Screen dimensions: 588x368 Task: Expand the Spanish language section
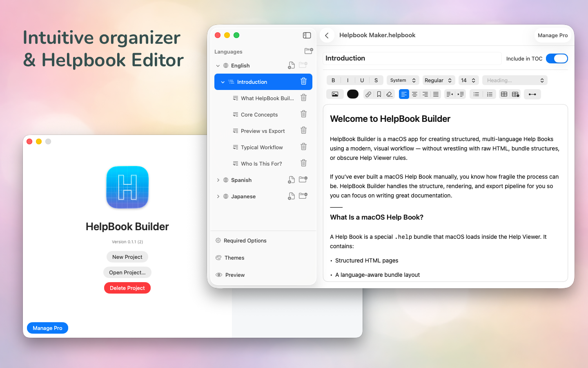point(218,180)
